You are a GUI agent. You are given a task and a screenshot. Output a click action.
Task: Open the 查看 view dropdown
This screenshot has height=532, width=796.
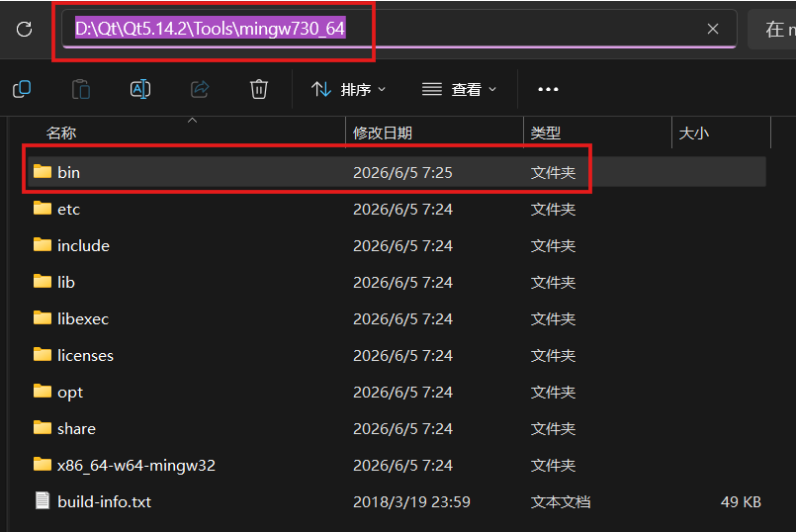pos(459,90)
